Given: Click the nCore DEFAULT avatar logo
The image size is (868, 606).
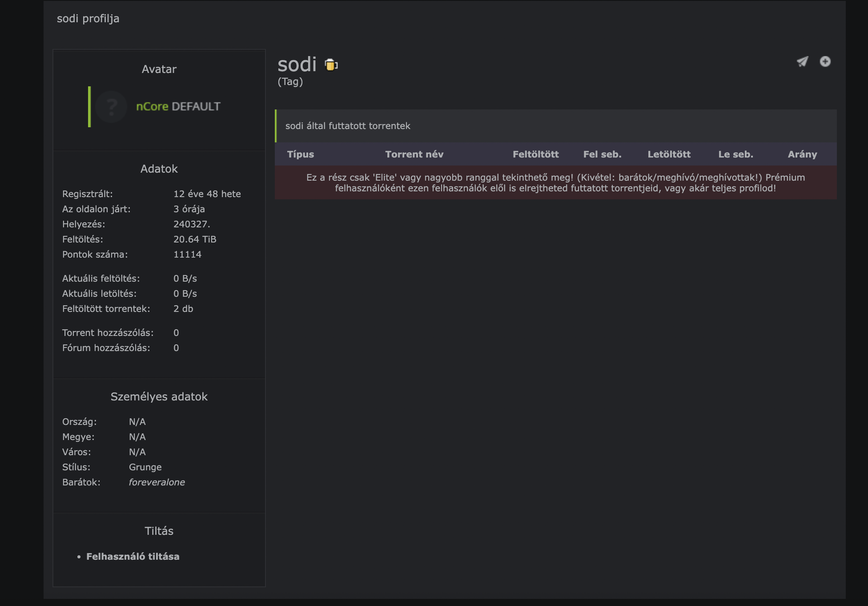Looking at the screenshot, I should point(178,107).
